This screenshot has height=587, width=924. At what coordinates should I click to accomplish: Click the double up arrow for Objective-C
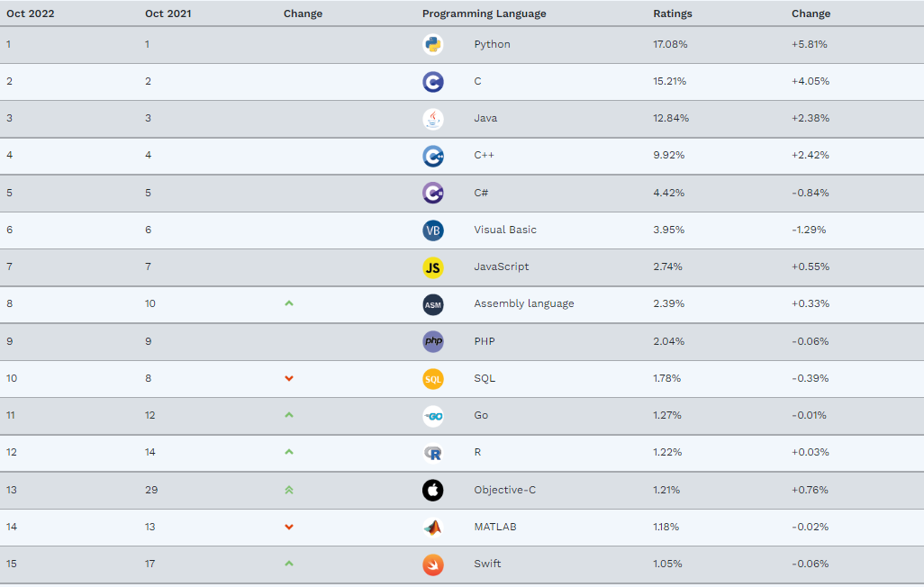click(289, 490)
